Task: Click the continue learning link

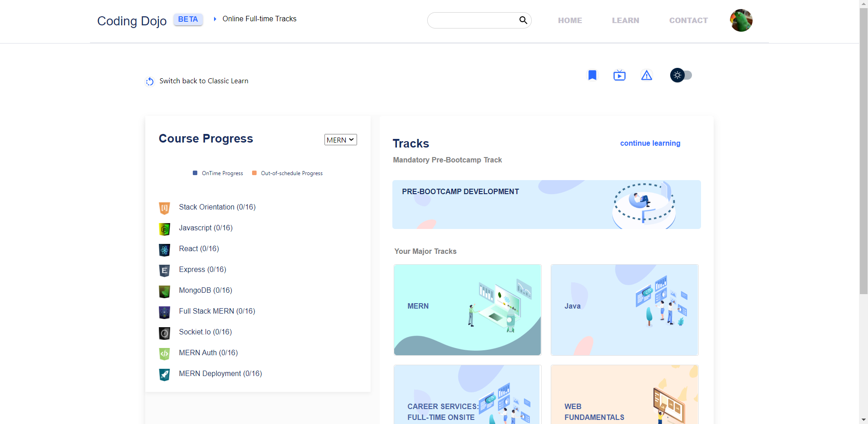Action: [x=650, y=143]
